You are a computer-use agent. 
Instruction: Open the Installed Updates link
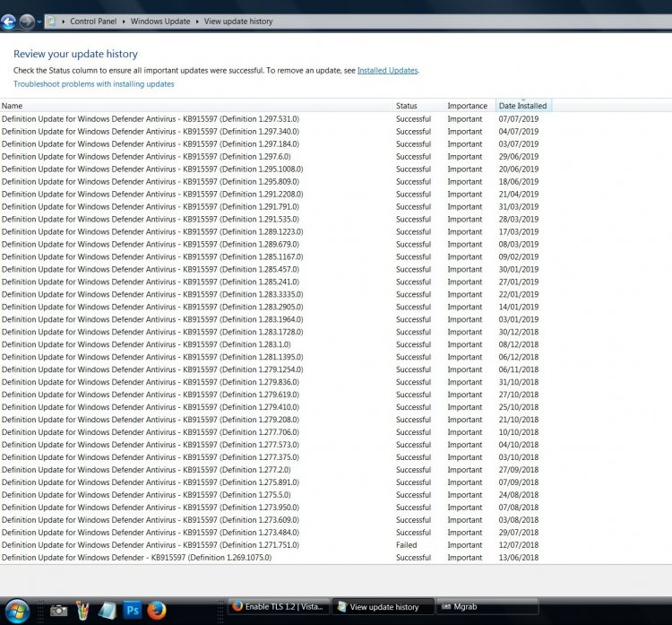[387, 70]
